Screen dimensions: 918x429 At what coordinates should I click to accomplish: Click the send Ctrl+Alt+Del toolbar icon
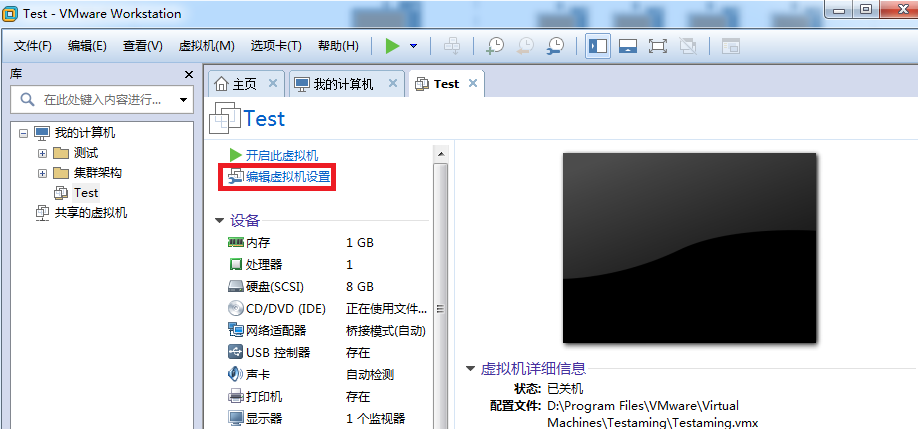[451, 46]
